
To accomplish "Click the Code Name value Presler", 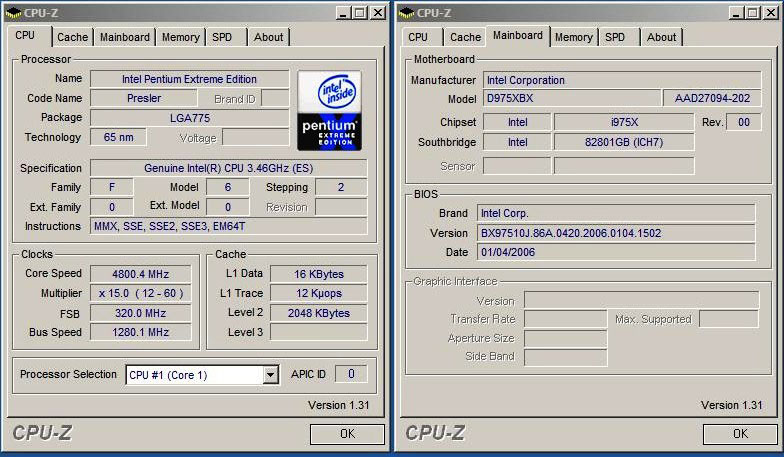I will pos(144,98).
